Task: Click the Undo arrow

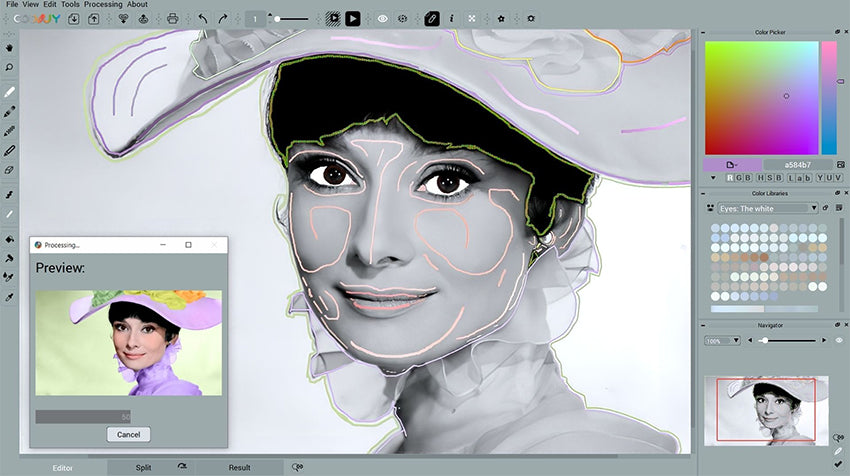Action: click(203, 18)
